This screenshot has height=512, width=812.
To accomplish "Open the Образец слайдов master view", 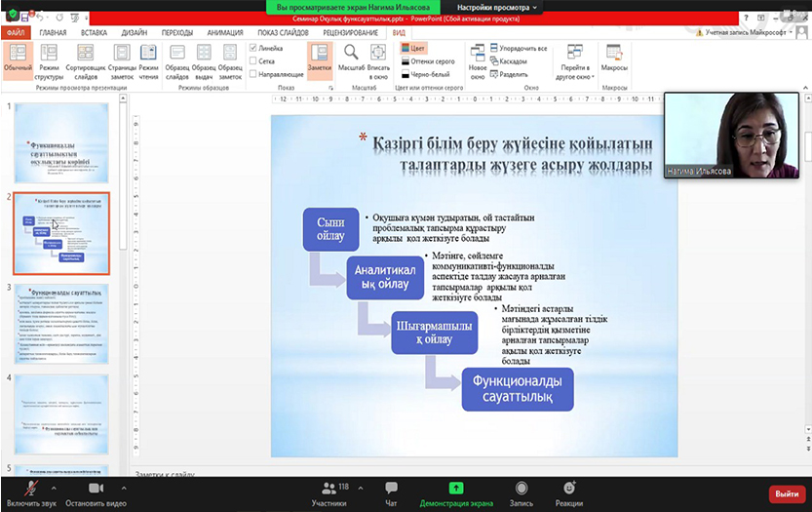I will pyautogui.click(x=178, y=53).
